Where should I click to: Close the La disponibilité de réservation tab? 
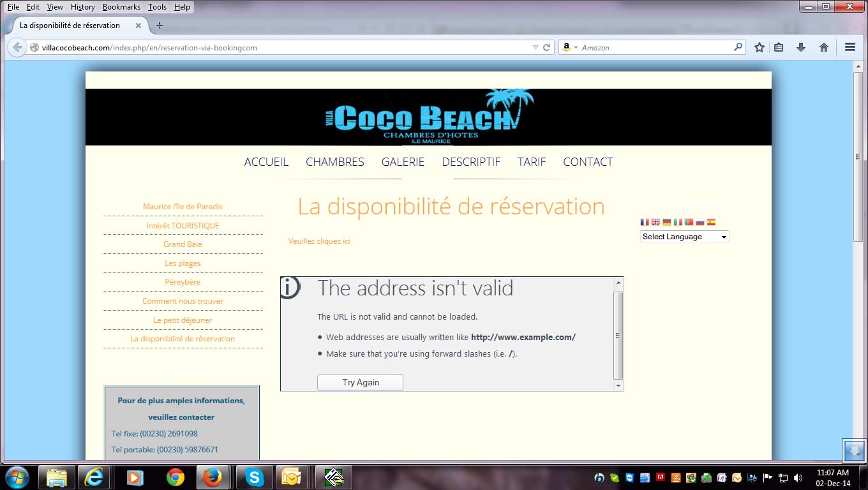tap(138, 26)
